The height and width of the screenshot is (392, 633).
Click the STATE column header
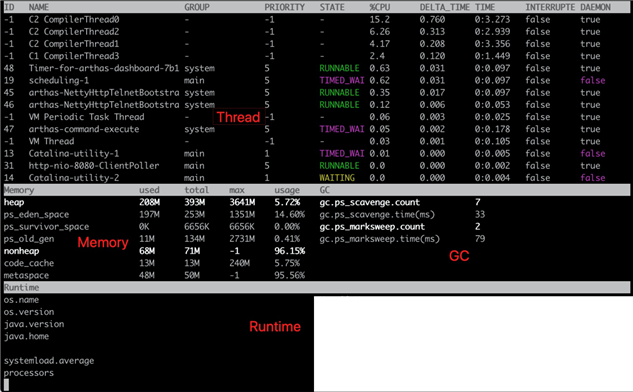point(332,7)
